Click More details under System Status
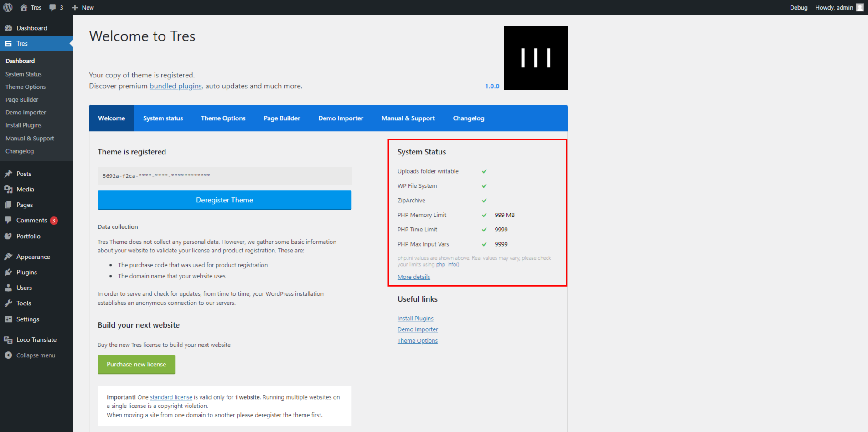This screenshot has height=432, width=868. point(413,277)
